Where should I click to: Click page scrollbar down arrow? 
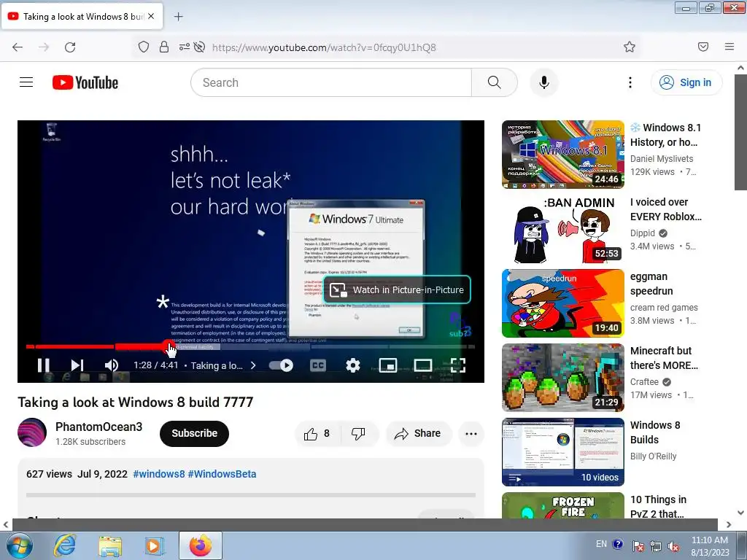[x=740, y=513]
